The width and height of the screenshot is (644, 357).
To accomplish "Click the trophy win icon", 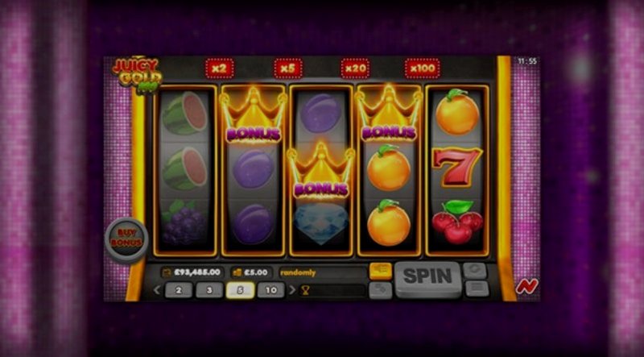I will coord(305,291).
